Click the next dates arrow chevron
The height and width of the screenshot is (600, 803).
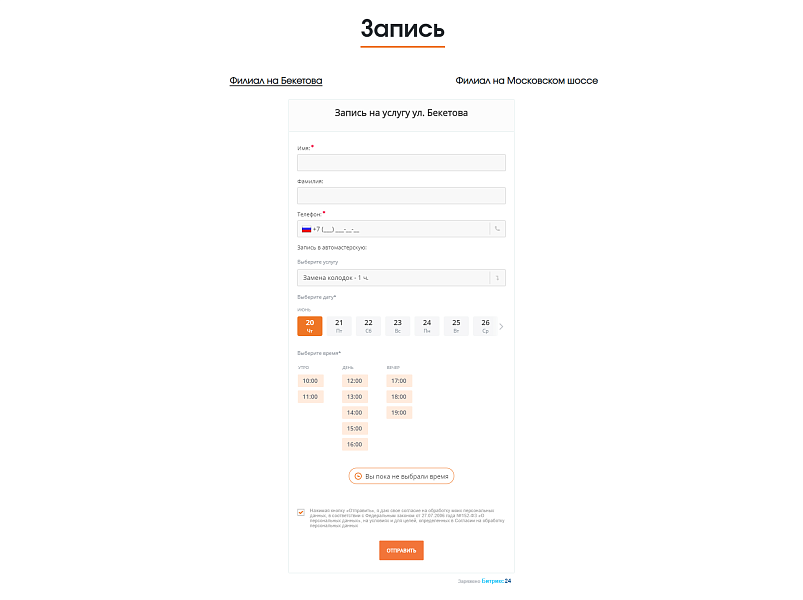pos(501,326)
